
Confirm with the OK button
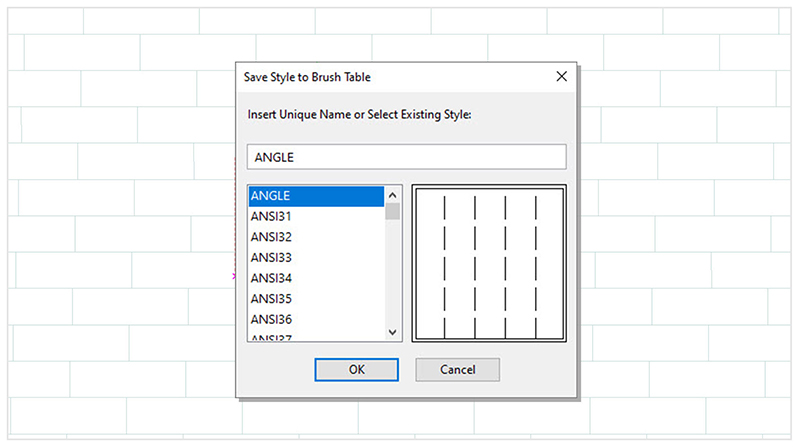tap(357, 369)
